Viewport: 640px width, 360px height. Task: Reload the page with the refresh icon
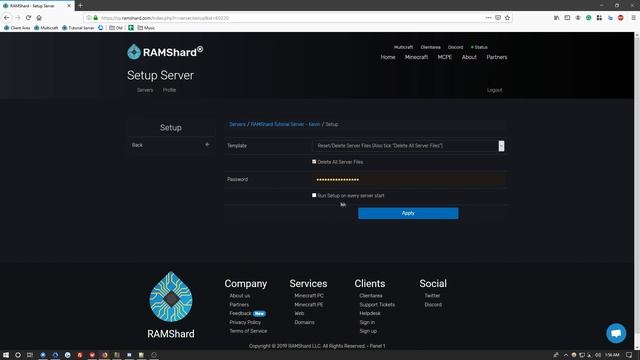pyautogui.click(x=28, y=18)
